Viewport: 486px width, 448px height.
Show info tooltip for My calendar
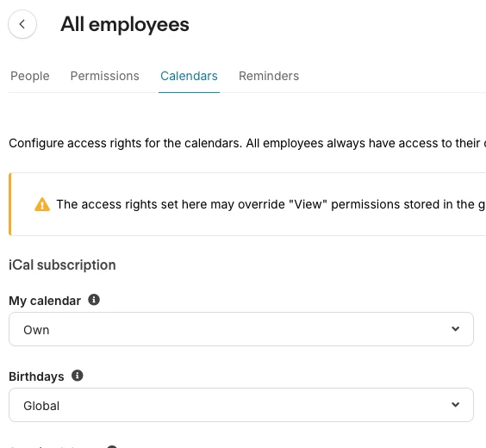(x=94, y=300)
